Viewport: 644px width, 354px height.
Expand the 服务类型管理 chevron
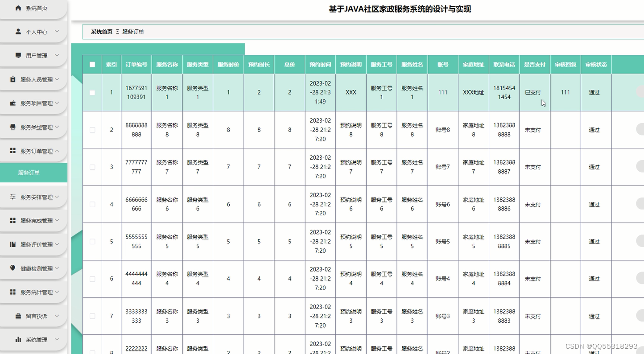(57, 127)
